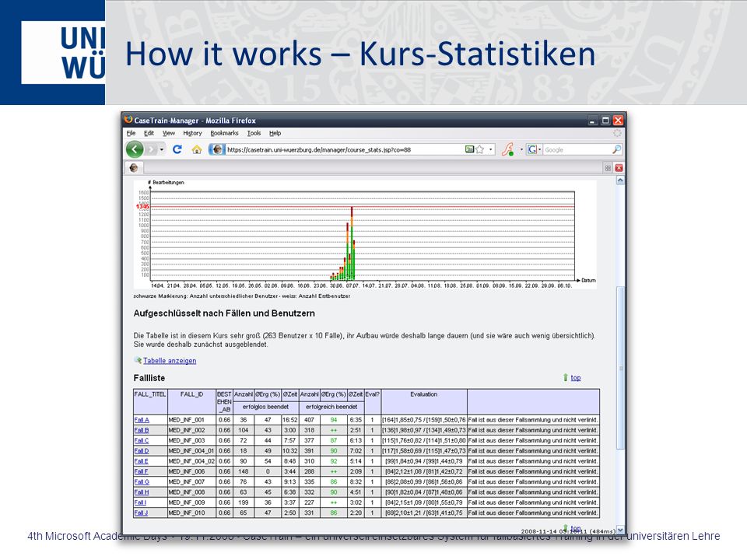Viewport: 747px width, 560px height.
Task: Click the Forward navigation arrow
Action: point(151,149)
